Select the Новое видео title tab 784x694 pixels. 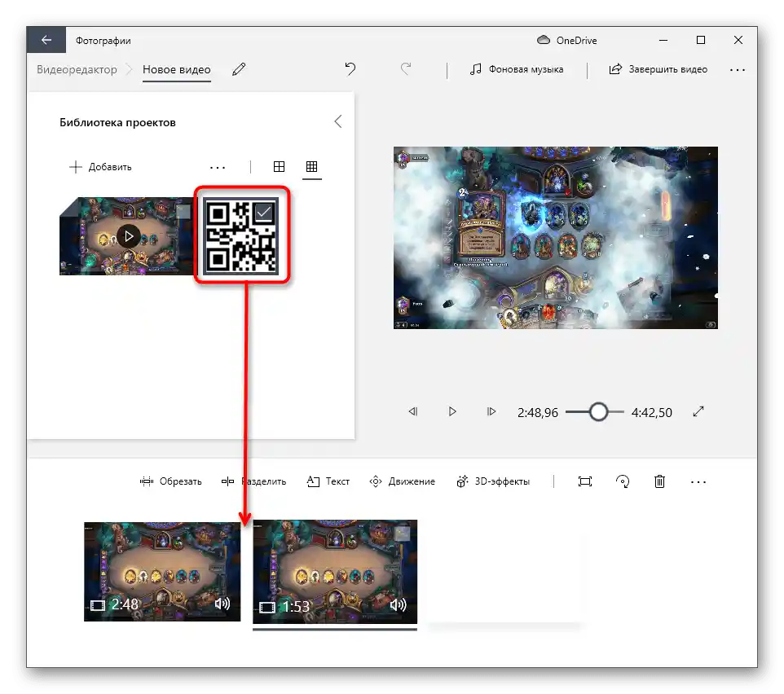click(x=177, y=69)
